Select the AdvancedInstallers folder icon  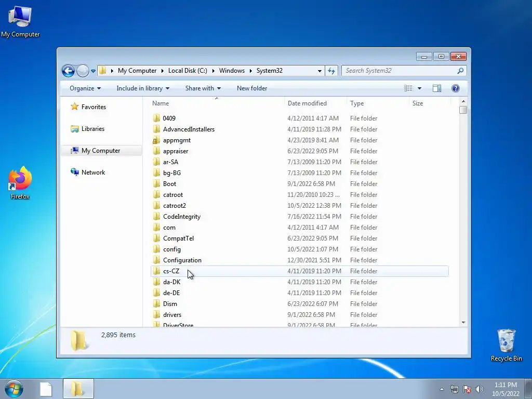pyautogui.click(x=156, y=129)
